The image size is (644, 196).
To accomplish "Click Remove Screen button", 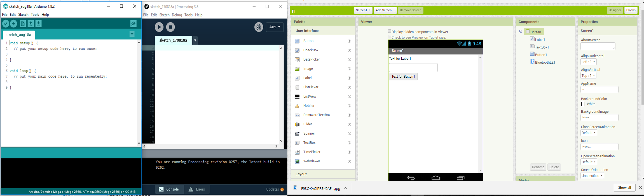I will tap(411, 10).
